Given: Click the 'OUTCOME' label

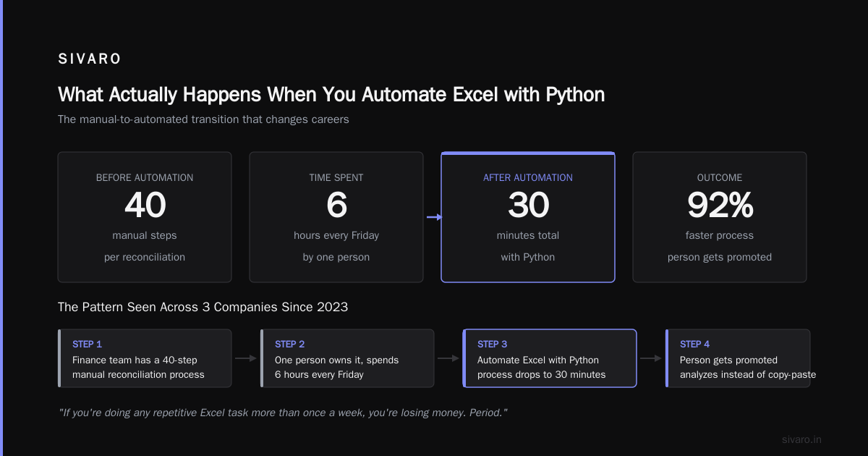Looking at the screenshot, I should tap(720, 177).
